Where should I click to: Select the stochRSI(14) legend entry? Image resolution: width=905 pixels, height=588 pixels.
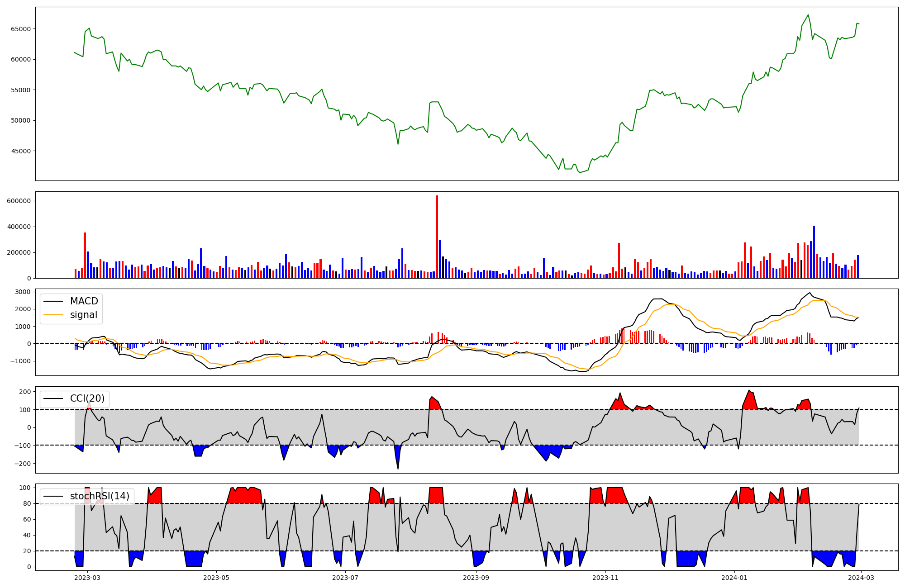point(99,496)
